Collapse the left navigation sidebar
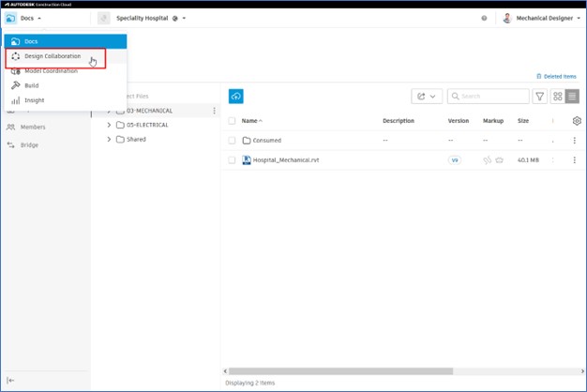This screenshot has height=392, width=587. tap(10, 381)
